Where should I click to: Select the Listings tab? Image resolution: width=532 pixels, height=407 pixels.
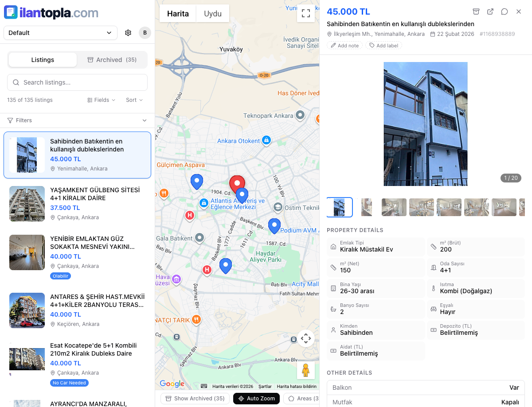(x=43, y=60)
